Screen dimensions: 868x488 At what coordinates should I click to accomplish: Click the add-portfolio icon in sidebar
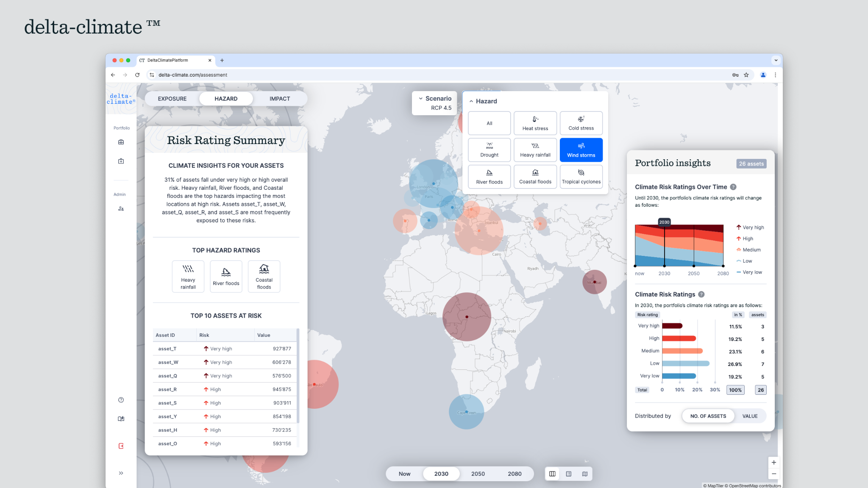(x=121, y=161)
